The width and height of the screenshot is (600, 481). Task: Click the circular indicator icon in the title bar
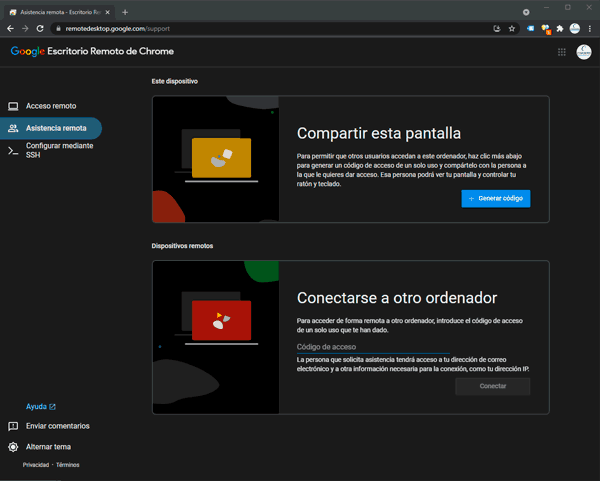(x=526, y=12)
